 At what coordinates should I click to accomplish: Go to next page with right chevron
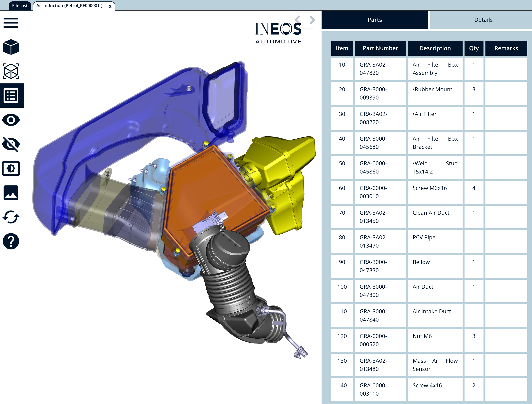[x=312, y=20]
